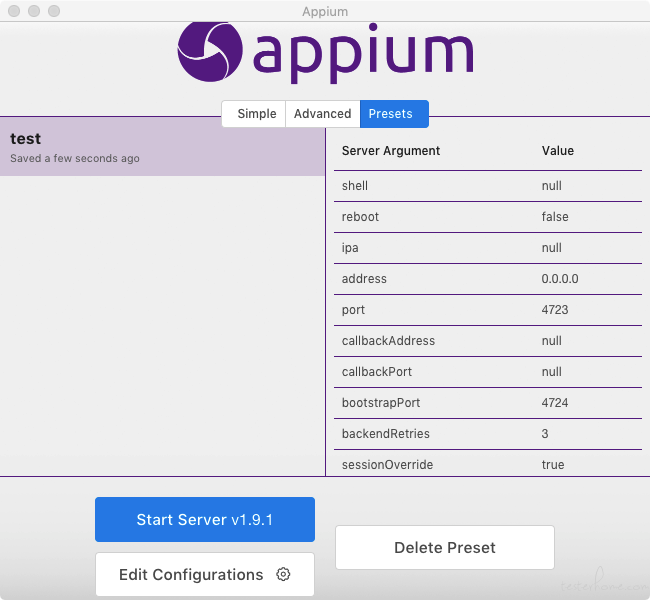Click the address value 0.0.0.0
Image resolution: width=650 pixels, height=600 pixels.
560,279
